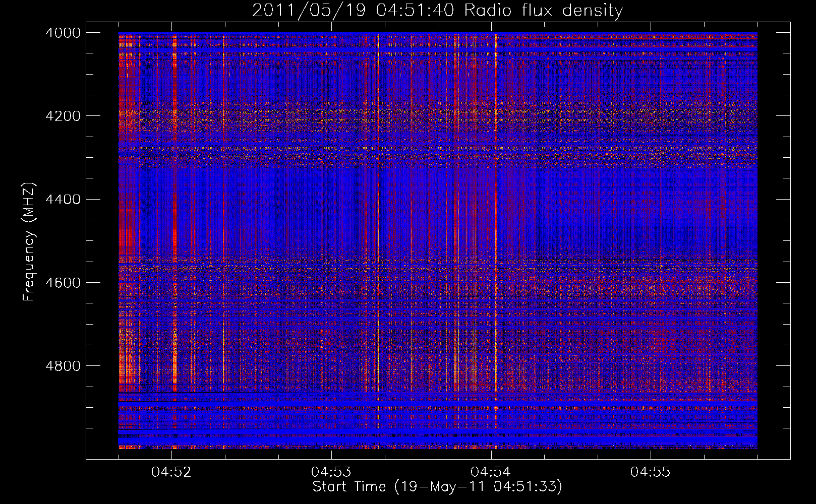The height and width of the screenshot is (504, 816).
Task: Select the 4000 frequency tick label
Action: (63, 33)
